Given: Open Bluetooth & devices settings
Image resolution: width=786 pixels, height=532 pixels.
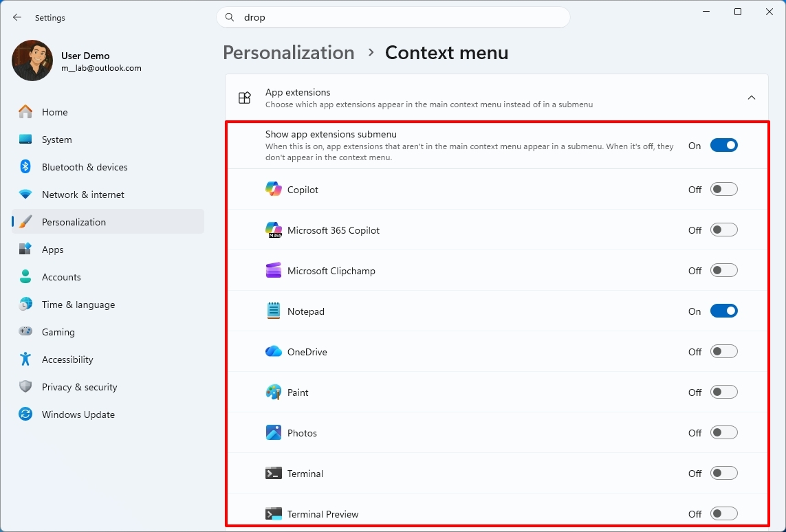Looking at the screenshot, I should point(108,167).
